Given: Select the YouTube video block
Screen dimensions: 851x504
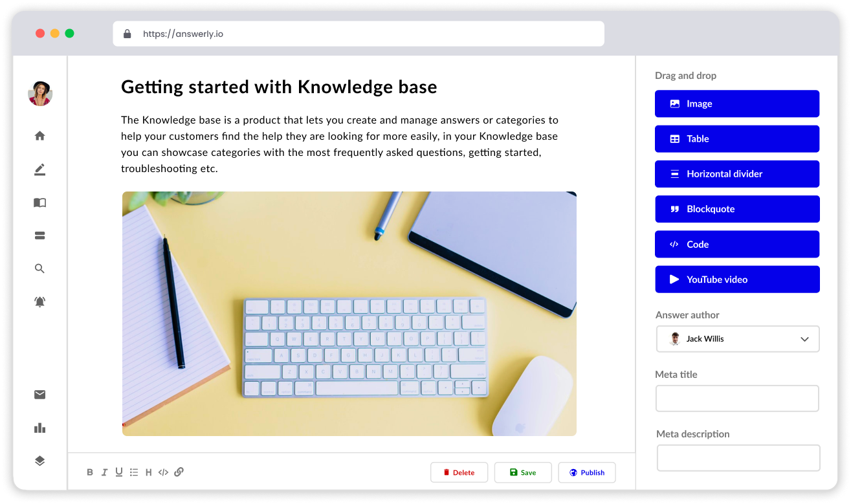Looking at the screenshot, I should coord(737,279).
